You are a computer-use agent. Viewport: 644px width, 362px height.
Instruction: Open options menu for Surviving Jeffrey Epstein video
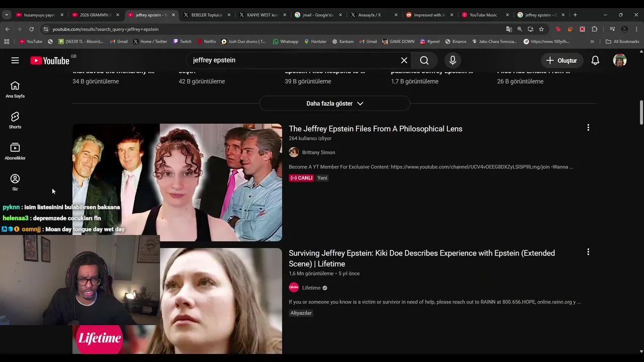coord(588,252)
